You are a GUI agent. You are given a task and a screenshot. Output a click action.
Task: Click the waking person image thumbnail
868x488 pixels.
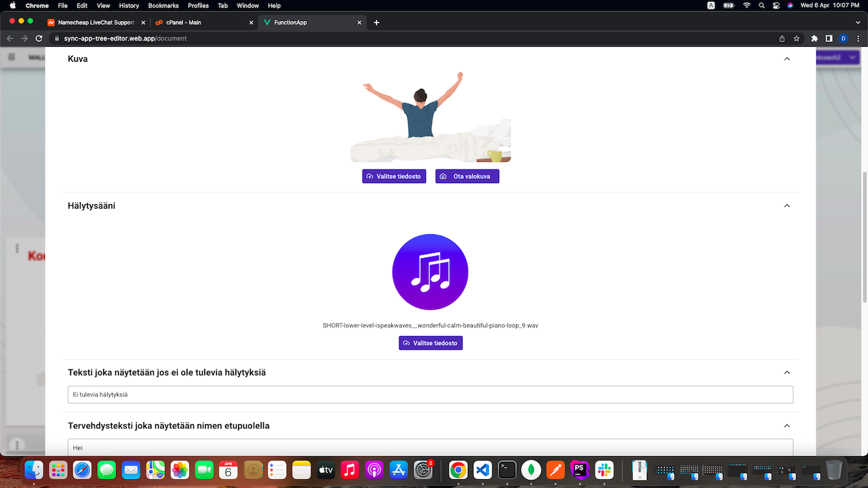[x=430, y=117]
